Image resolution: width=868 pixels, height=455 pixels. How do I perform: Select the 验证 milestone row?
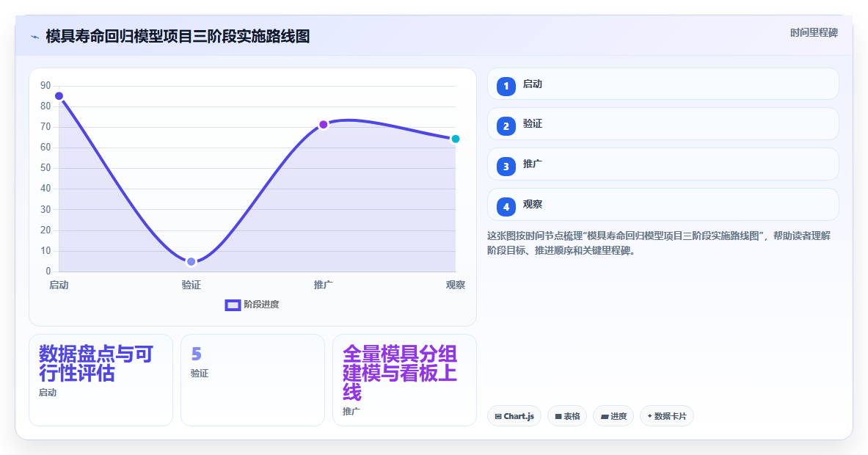point(663,124)
